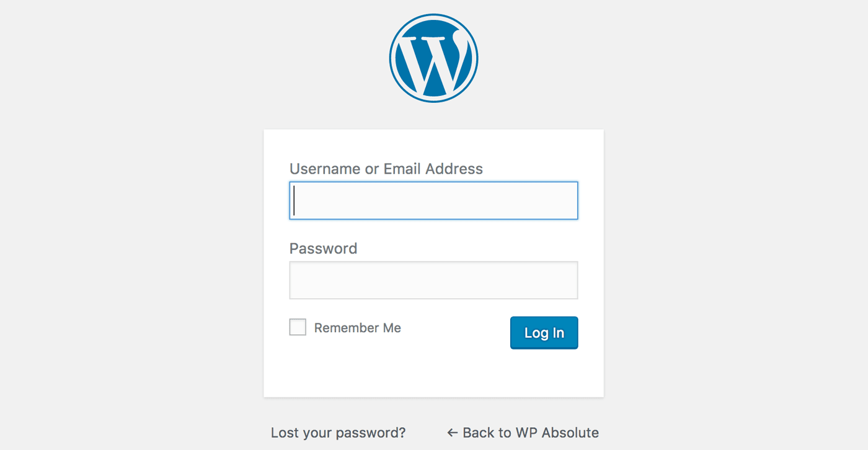Tick the Remember Me checkbox

298,327
